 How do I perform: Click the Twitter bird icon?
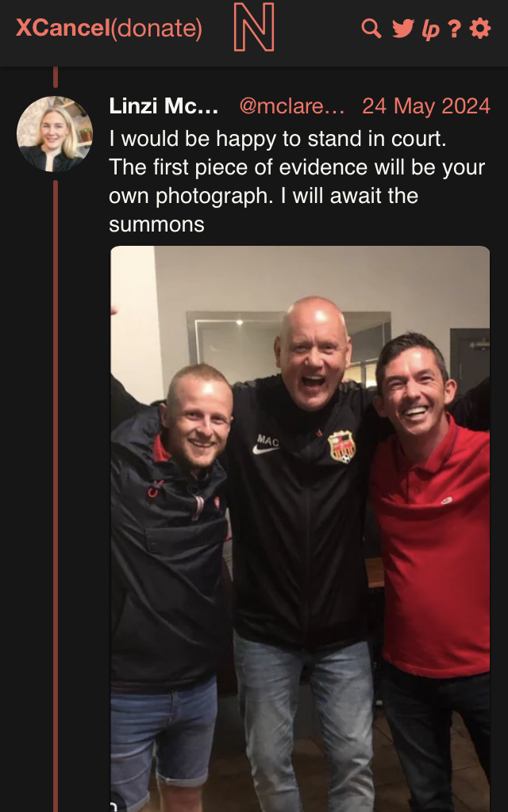tap(402, 29)
